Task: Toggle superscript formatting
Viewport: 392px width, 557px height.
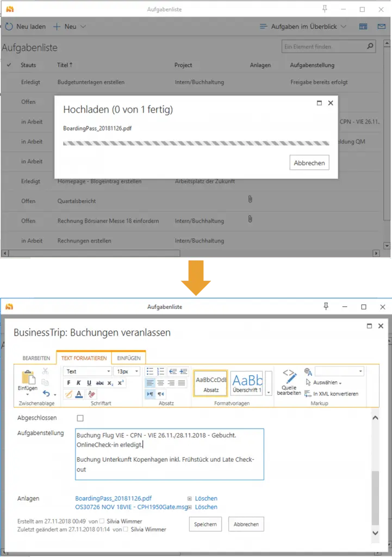Action: coord(121,383)
